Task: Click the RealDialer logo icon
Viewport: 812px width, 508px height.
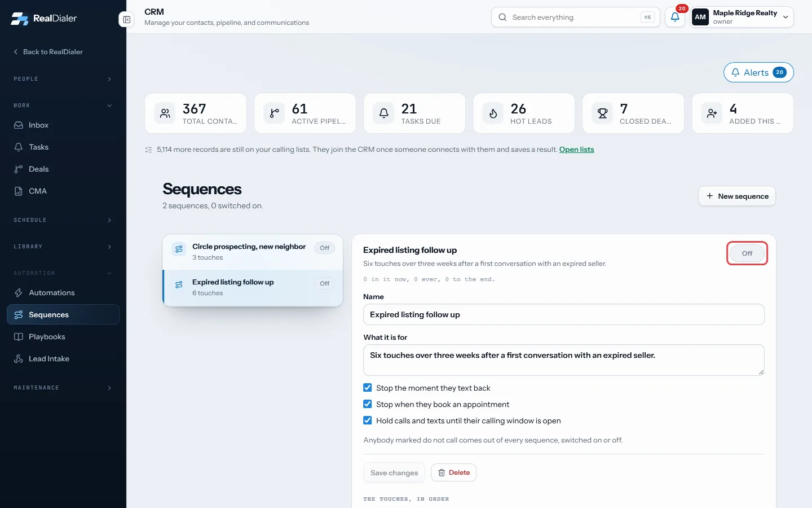Action: (x=19, y=19)
